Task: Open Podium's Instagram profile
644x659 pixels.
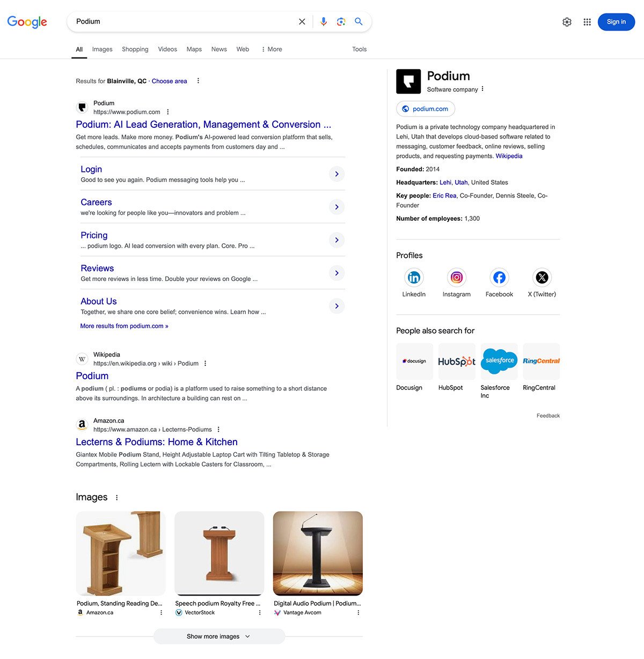Action: point(456,278)
